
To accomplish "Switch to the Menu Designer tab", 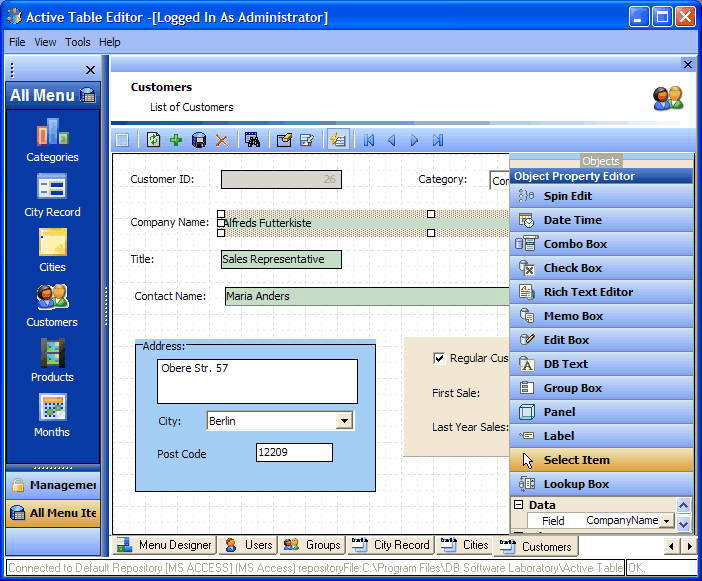I will 164,545.
